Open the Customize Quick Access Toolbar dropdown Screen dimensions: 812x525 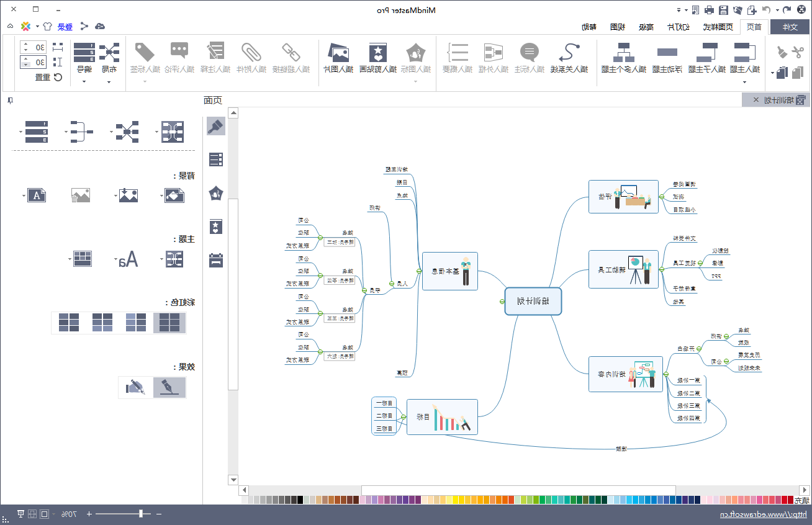click(679, 10)
